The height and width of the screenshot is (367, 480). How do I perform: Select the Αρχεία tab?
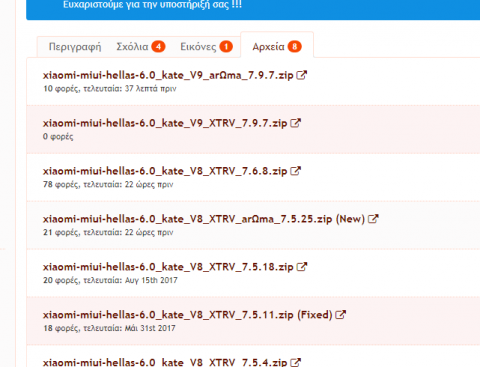268,47
